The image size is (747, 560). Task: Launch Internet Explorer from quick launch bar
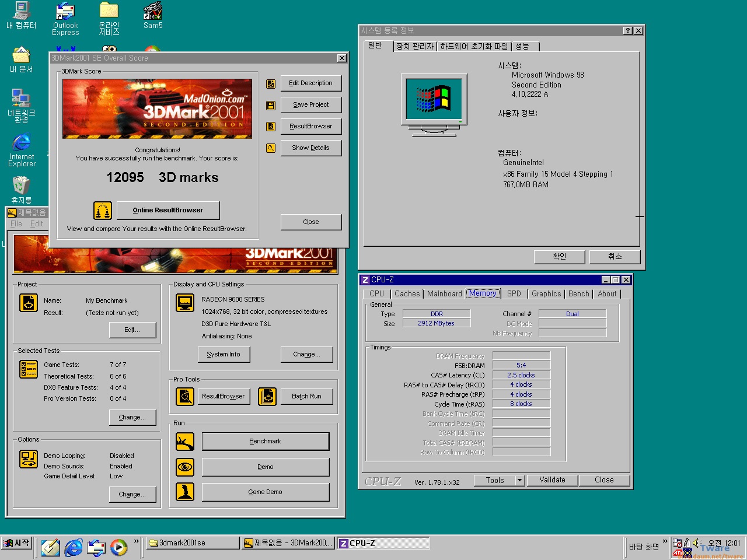click(x=74, y=547)
